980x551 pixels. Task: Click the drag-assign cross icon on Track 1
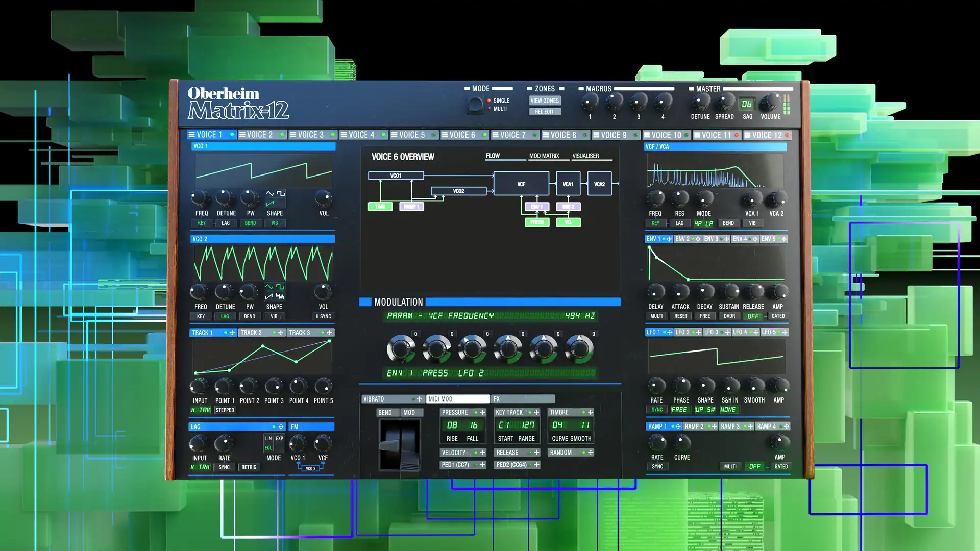pyautogui.click(x=232, y=333)
